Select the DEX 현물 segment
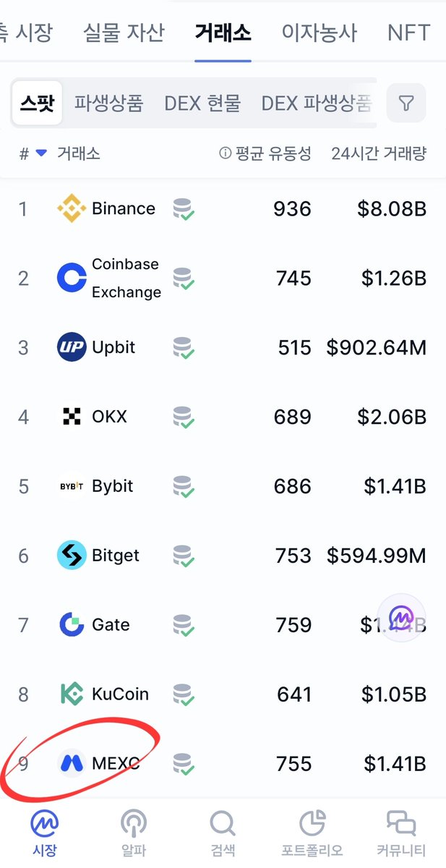 tap(202, 103)
